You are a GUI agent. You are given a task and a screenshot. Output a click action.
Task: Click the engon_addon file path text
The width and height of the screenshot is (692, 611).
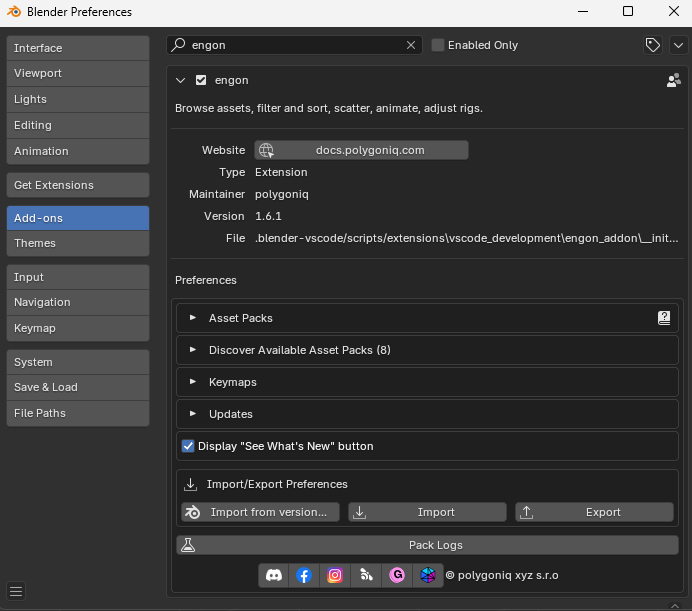466,238
